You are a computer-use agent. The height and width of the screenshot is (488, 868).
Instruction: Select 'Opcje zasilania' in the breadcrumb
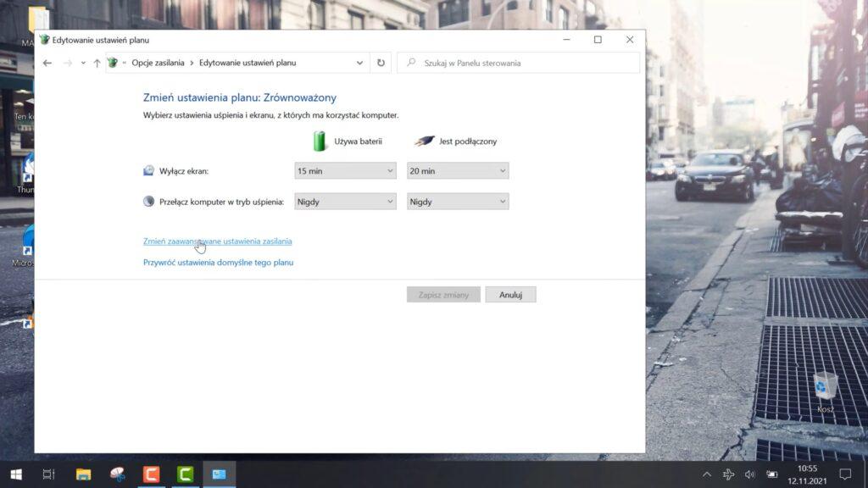point(158,63)
